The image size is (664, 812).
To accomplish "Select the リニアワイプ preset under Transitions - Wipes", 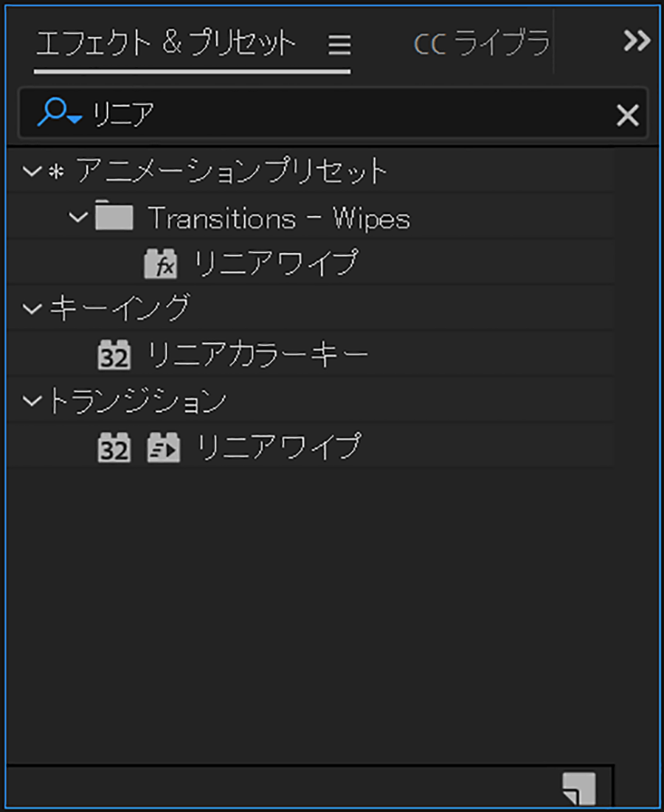I will 275,263.
